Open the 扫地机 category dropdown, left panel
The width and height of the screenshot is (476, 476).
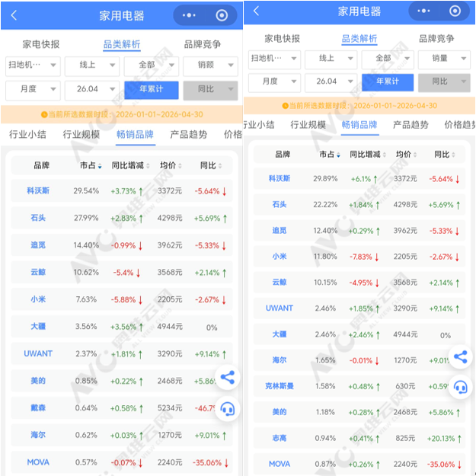[33, 65]
